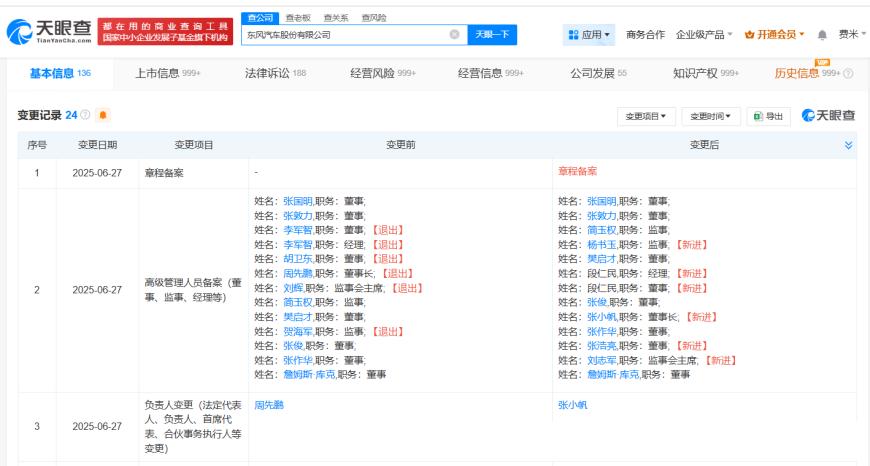
Task: Open 李军智 董事 退出 link
Action: point(297,230)
